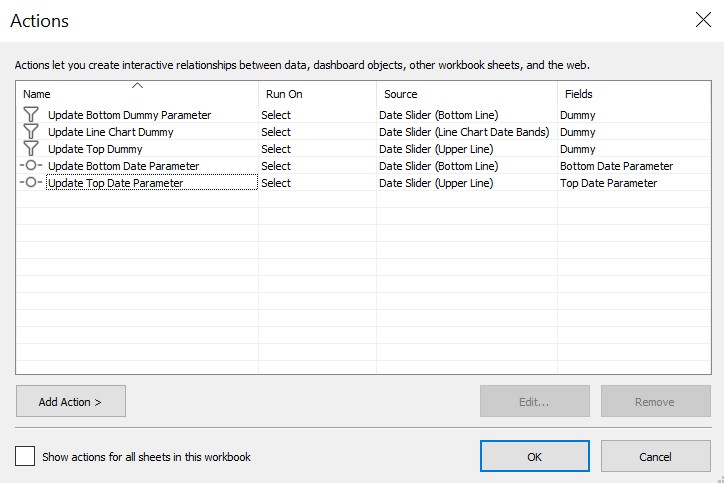Click sort arrow above Name column
This screenshot has height=483, width=724.
tap(137, 85)
